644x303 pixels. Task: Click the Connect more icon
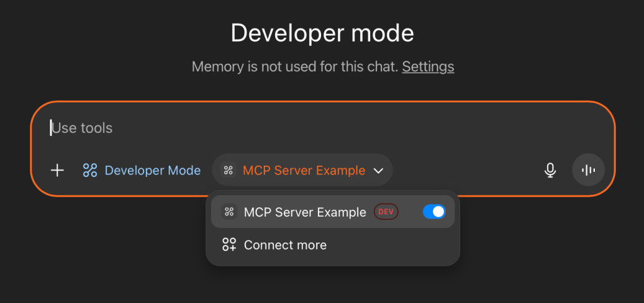click(229, 245)
